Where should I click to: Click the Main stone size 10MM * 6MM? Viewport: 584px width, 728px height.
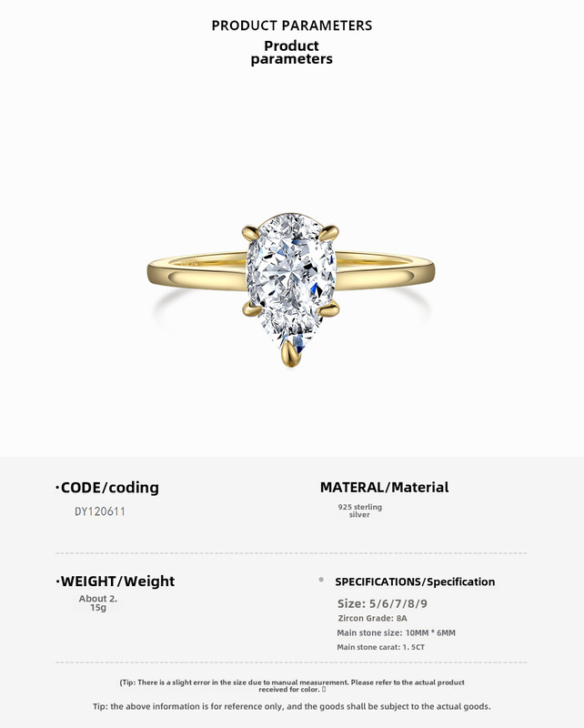(x=396, y=632)
